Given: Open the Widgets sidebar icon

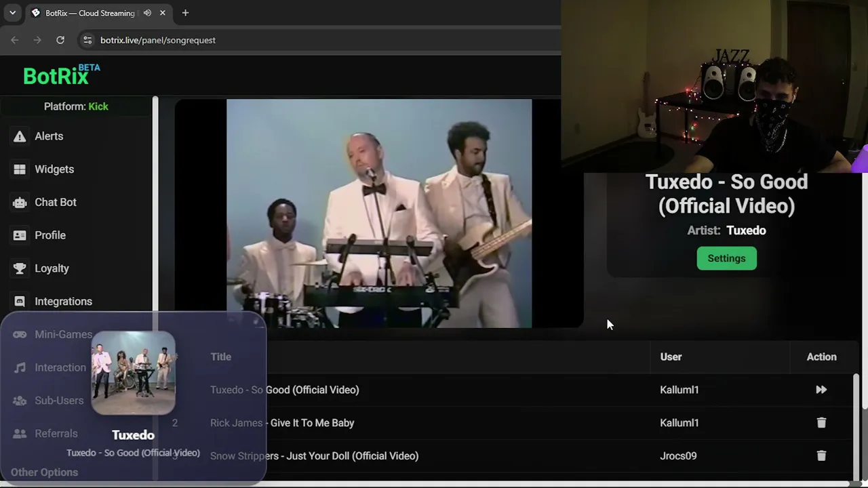Looking at the screenshot, I should [x=20, y=169].
